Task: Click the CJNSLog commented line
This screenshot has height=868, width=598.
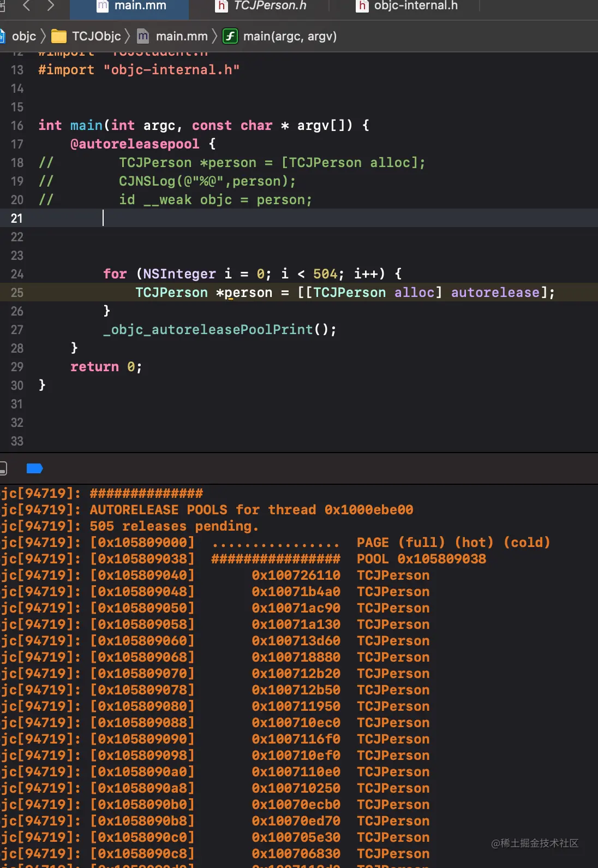Action: pos(207,181)
